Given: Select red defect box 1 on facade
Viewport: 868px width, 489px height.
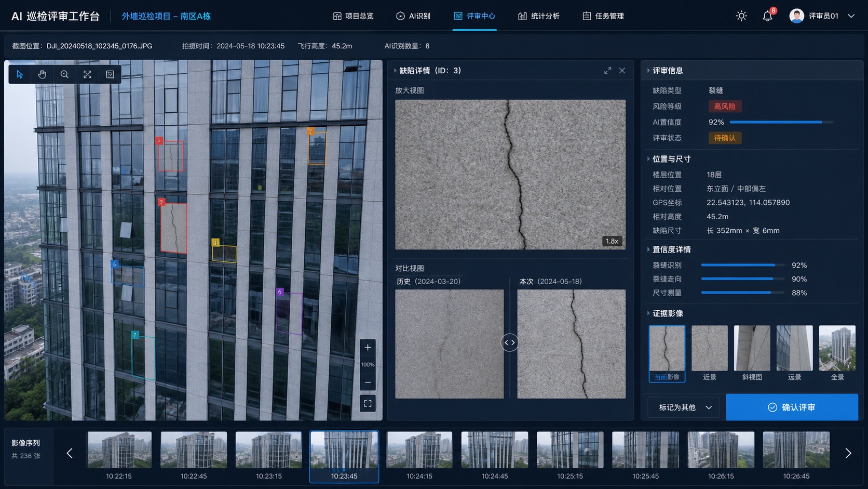Looking at the screenshot, I should click(170, 155).
